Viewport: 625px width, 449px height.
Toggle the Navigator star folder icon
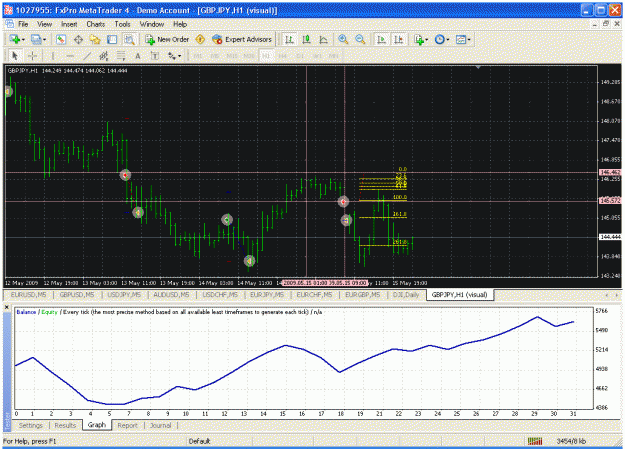tap(95, 39)
